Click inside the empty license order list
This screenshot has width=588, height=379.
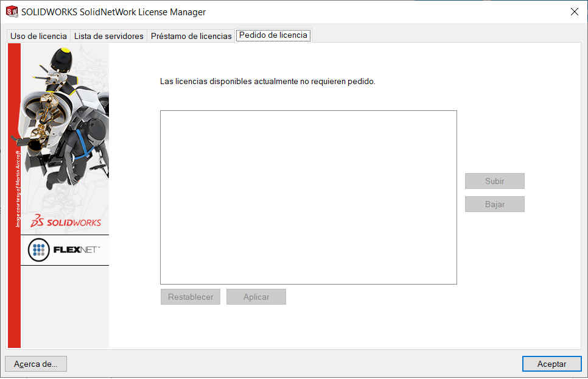click(x=308, y=197)
